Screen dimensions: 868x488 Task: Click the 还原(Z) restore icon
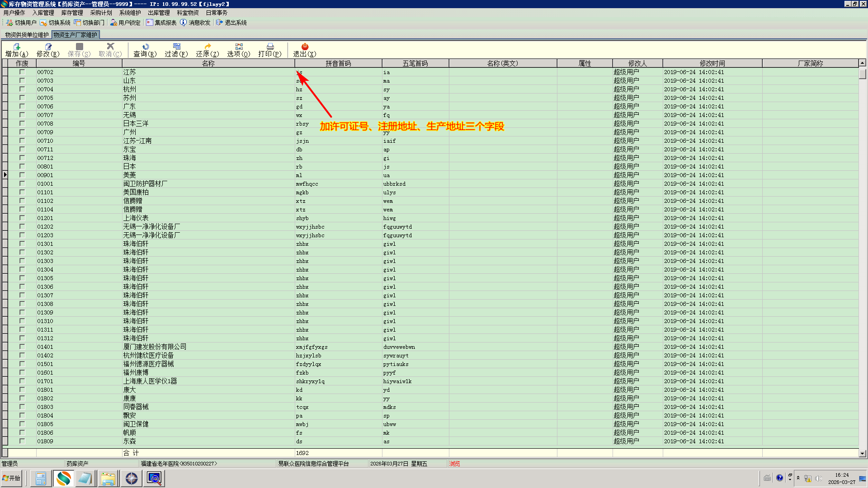208,49
